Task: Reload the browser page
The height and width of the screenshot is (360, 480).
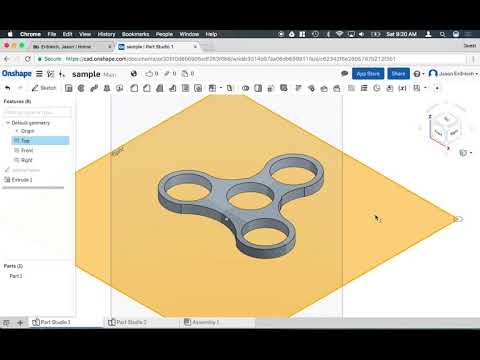Action: tap(28, 59)
